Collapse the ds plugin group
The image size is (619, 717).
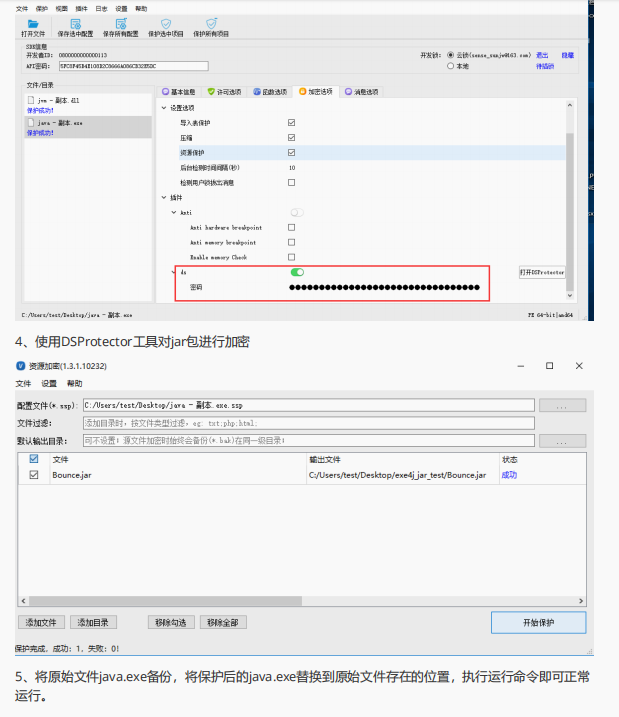click(x=173, y=272)
